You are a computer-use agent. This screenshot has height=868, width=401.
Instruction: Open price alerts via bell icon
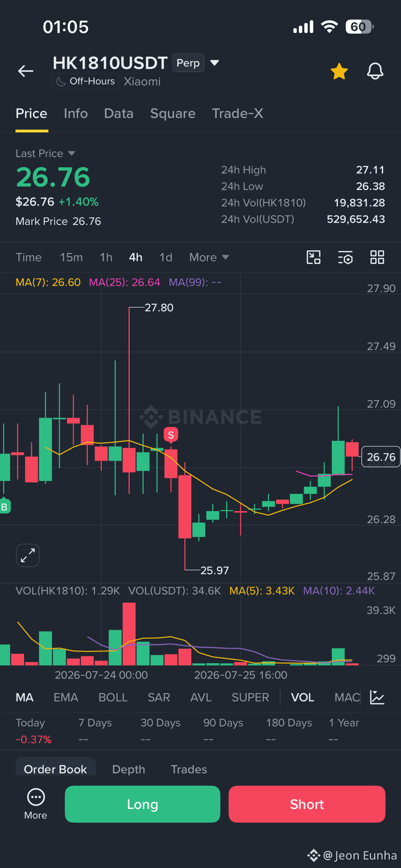point(375,71)
